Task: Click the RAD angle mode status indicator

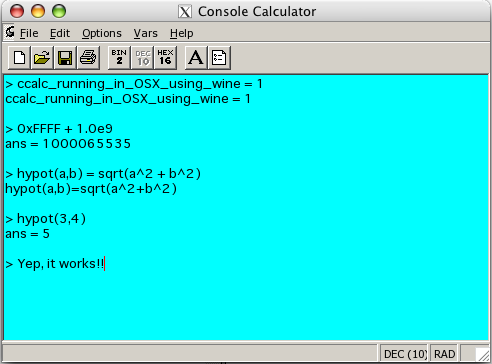Action: (444, 354)
